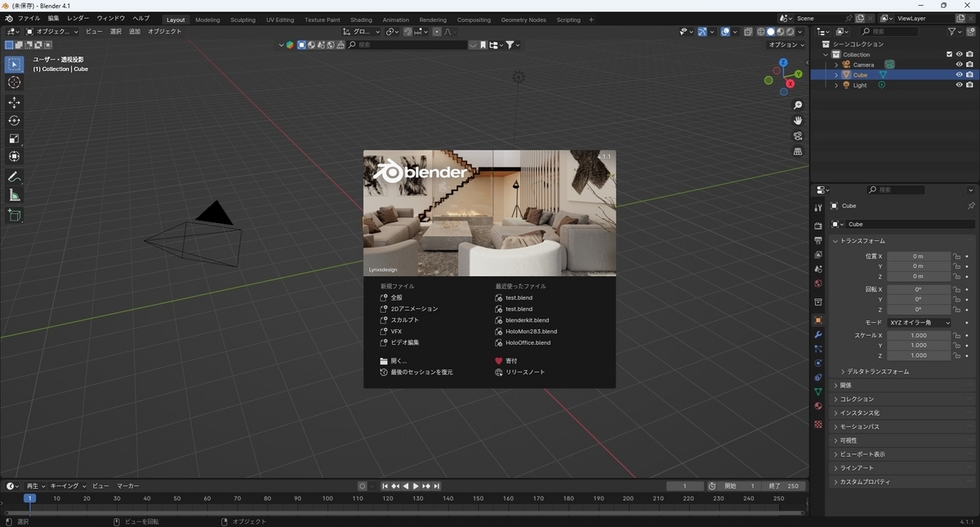Switch to Rendered viewport shading
980x527 pixels.
pos(790,32)
